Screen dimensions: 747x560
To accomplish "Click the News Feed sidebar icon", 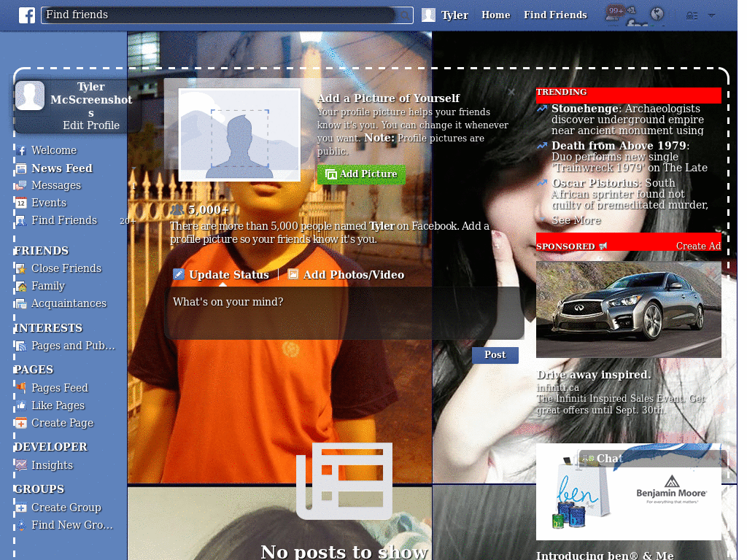I will pyautogui.click(x=21, y=168).
